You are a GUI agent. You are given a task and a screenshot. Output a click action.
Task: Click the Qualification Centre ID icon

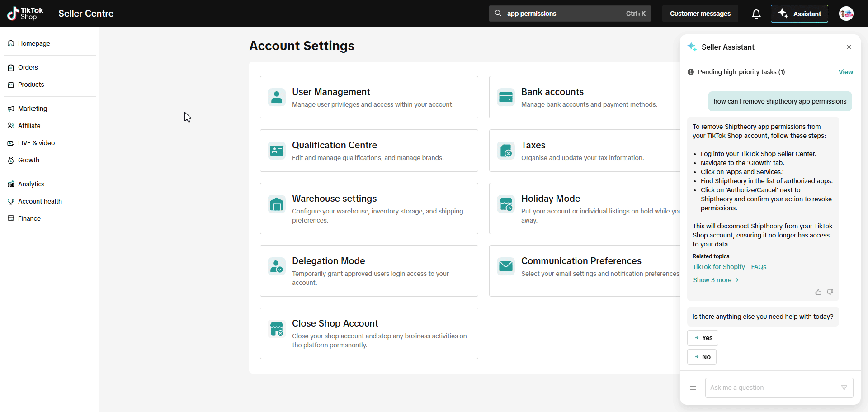[277, 151]
